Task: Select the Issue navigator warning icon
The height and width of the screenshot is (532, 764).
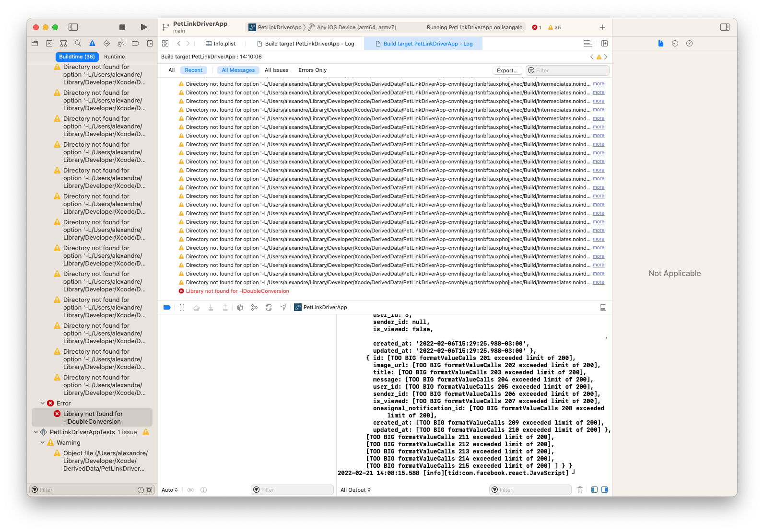Action: (92, 44)
